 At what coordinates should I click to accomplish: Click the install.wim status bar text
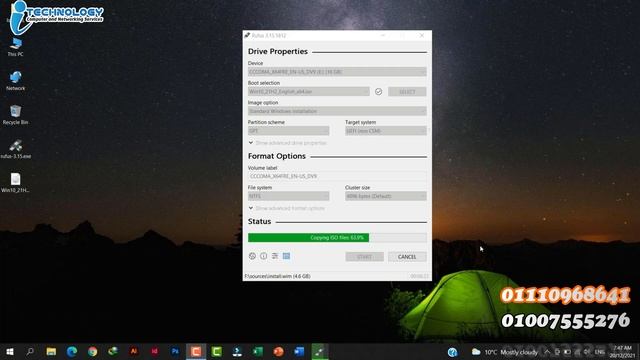click(x=278, y=276)
